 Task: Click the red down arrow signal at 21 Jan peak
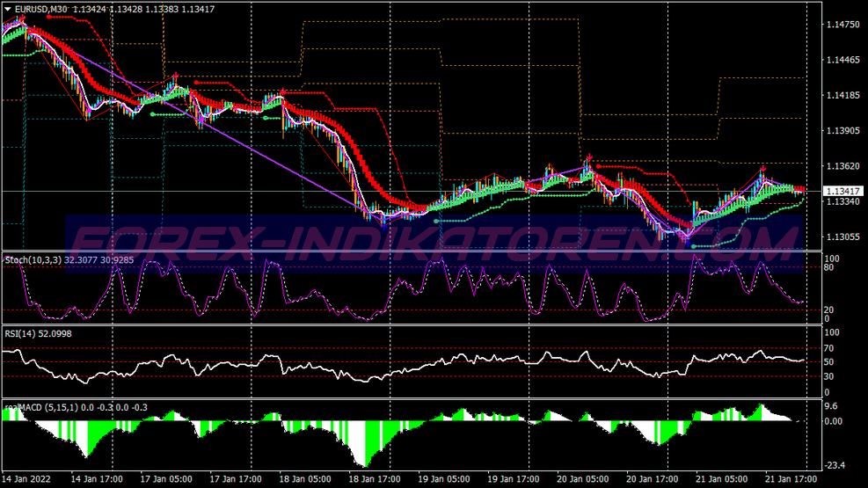click(763, 167)
